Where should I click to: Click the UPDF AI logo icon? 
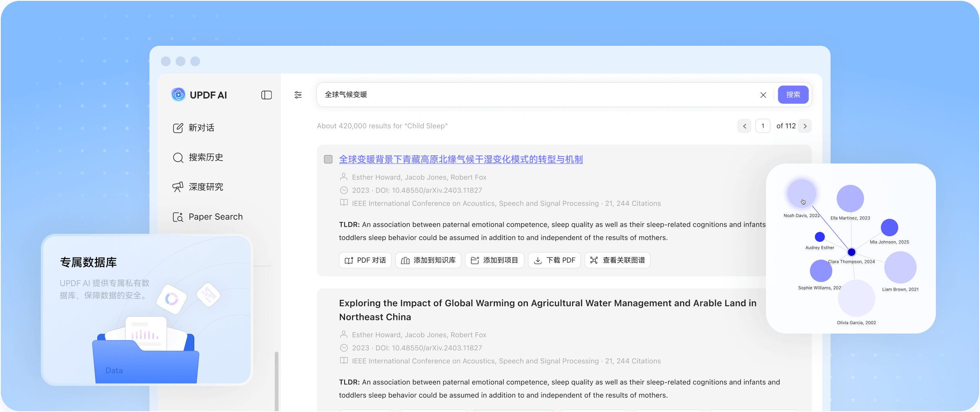click(x=178, y=95)
